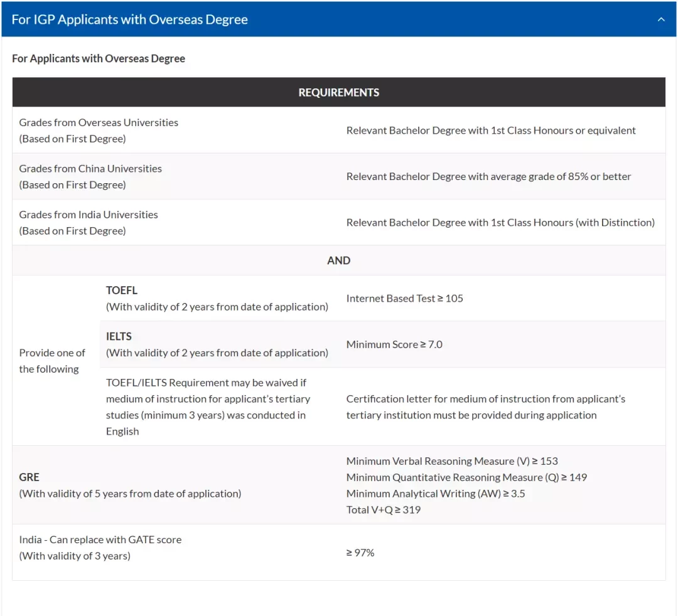Screen dimensions: 678x616
Task: Click the TOEFL label
Action: pos(122,290)
